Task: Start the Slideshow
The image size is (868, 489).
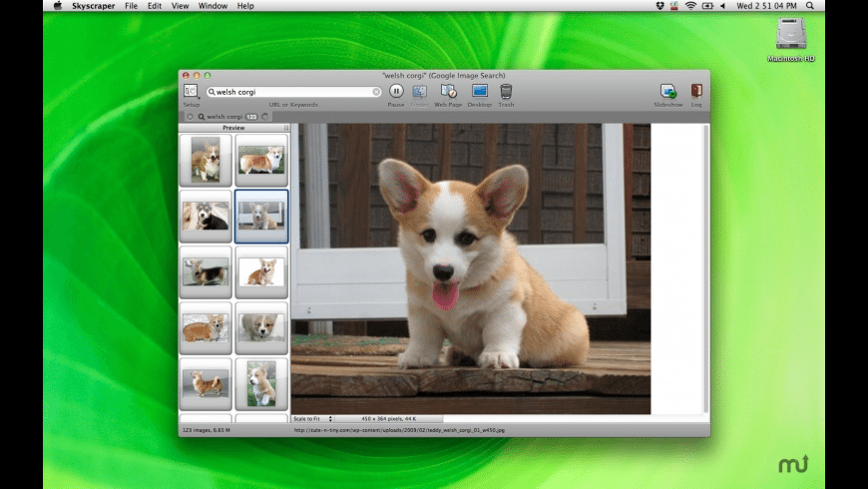Action: [667, 92]
